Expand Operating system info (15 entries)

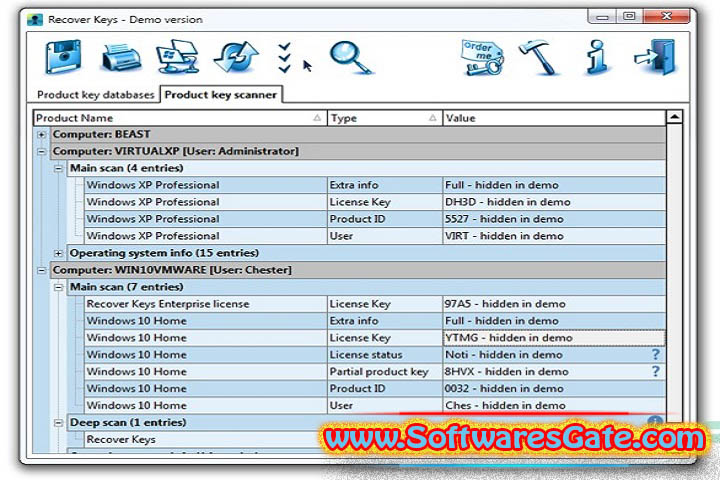(58, 253)
